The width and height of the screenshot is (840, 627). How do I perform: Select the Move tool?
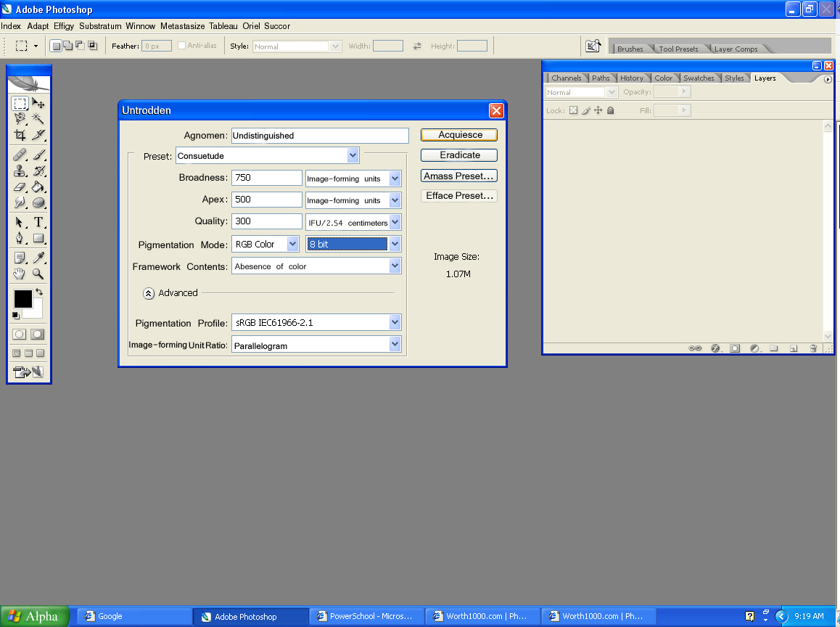click(38, 103)
